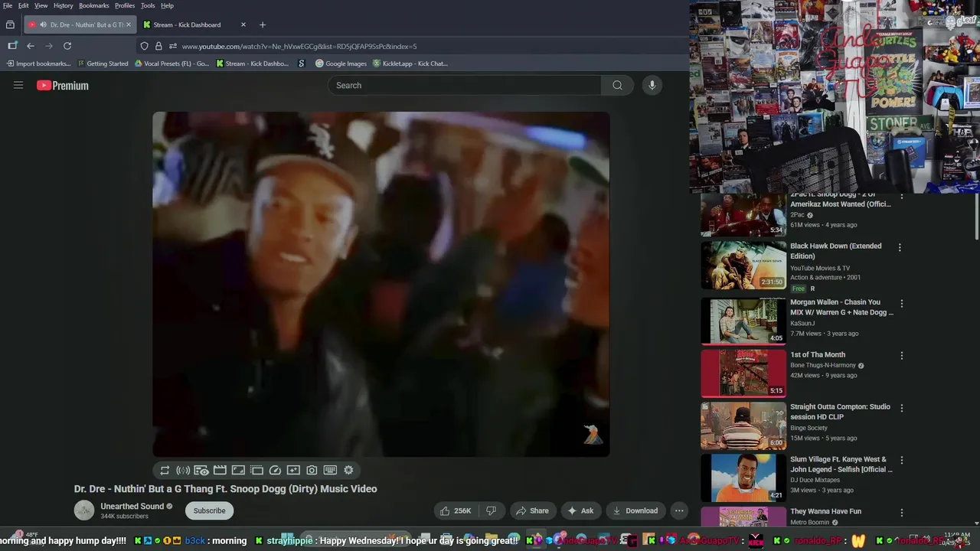Click the volume boost icon in enhancer bar

tap(183, 470)
